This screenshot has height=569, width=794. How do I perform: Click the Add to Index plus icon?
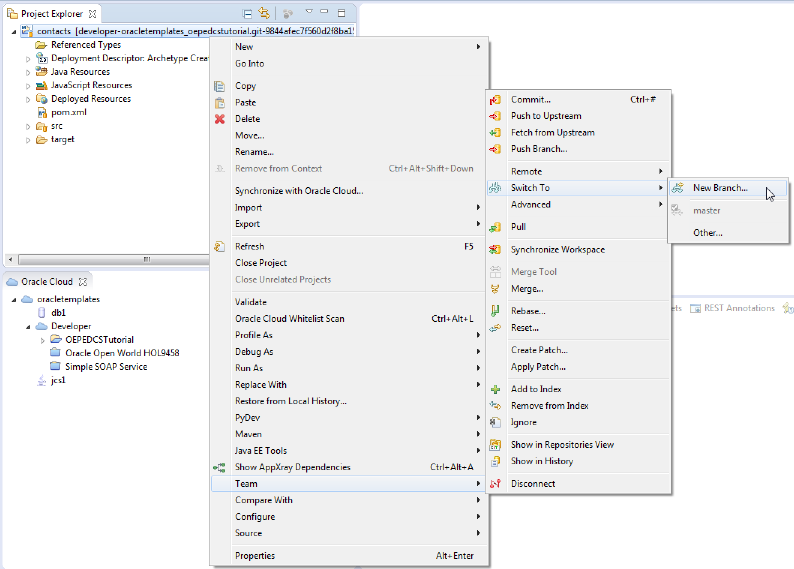point(495,389)
